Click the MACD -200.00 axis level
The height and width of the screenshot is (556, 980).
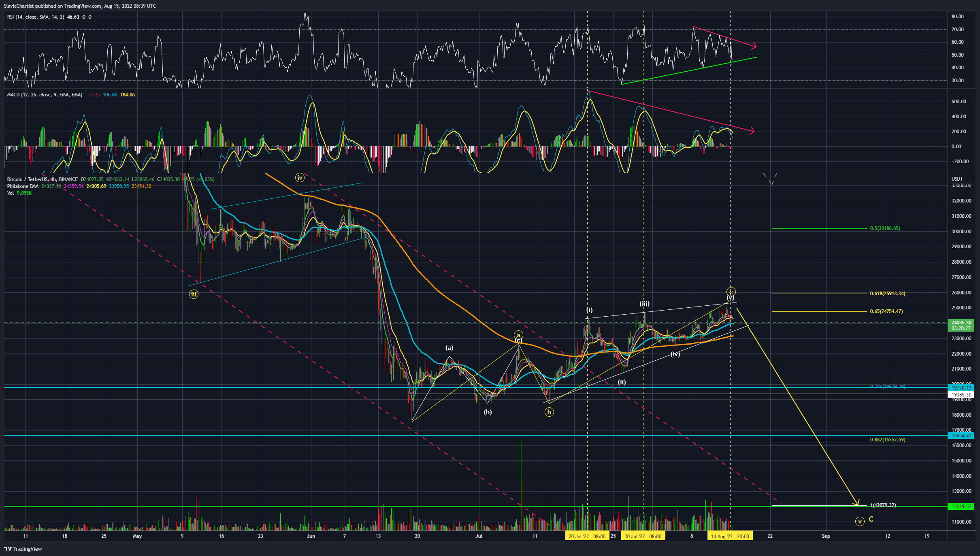[x=959, y=162]
